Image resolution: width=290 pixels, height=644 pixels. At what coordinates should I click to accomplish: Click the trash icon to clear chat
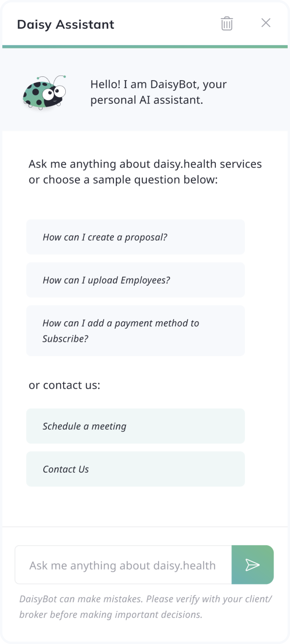pos(227,23)
